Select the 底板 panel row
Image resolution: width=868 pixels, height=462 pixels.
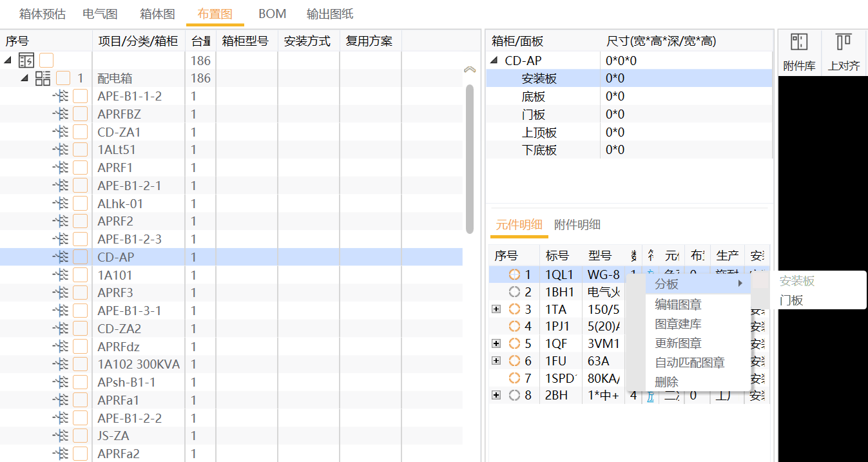(630, 97)
